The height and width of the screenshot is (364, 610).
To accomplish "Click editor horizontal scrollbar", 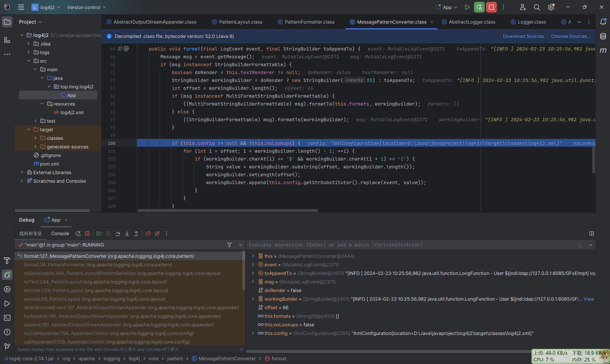I will (x=228, y=210).
